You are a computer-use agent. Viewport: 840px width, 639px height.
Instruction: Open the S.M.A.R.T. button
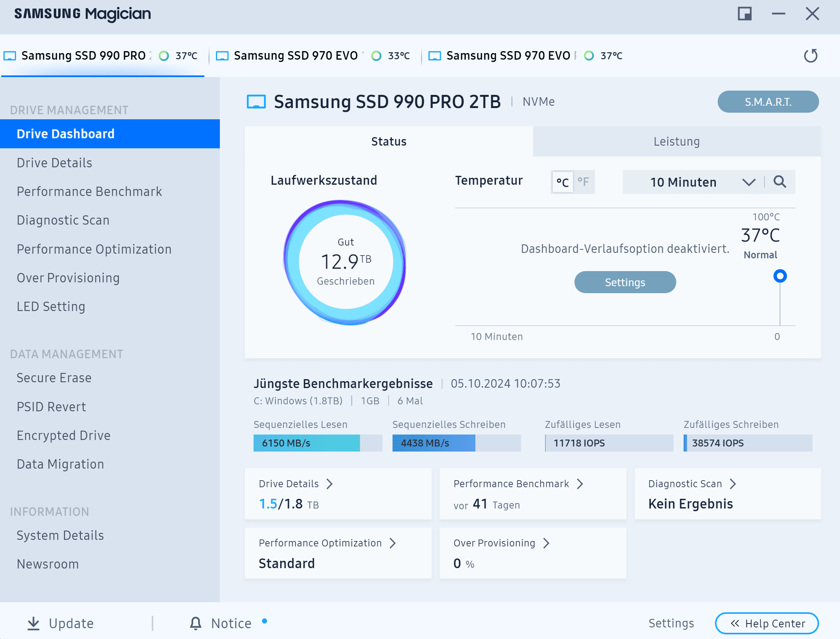[x=768, y=102]
